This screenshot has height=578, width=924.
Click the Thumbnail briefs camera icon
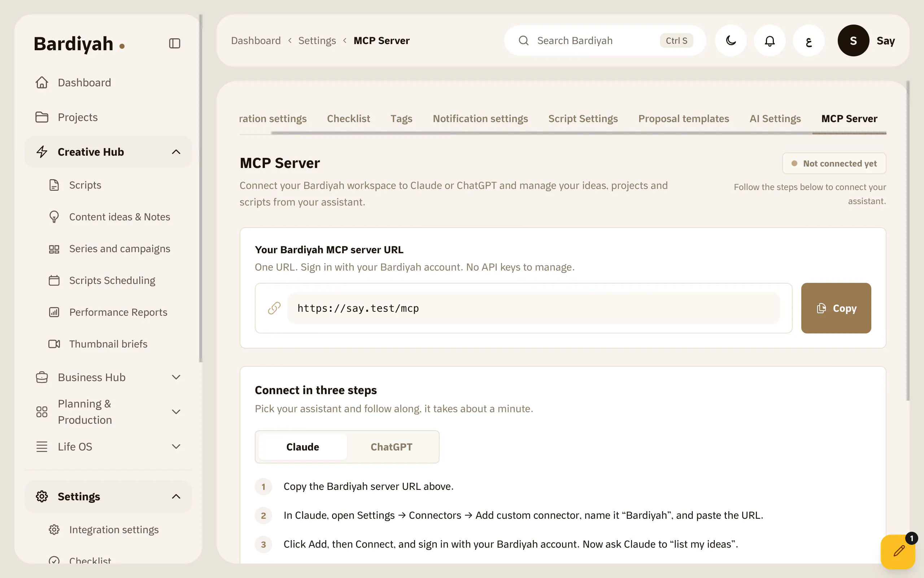(x=54, y=344)
